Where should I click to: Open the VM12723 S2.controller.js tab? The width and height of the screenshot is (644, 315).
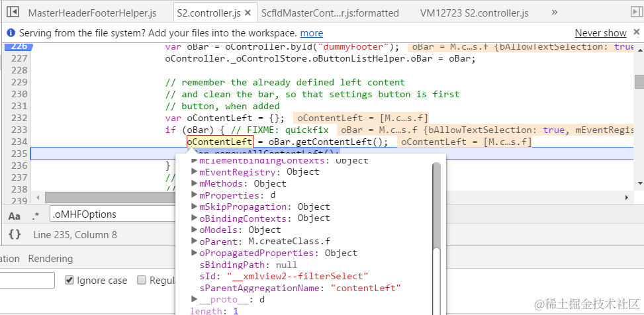pos(475,13)
